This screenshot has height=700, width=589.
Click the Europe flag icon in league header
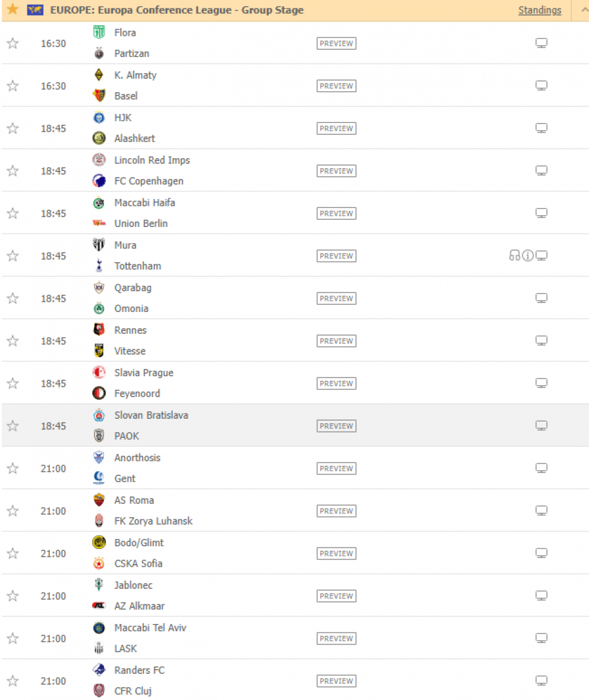coord(35,9)
